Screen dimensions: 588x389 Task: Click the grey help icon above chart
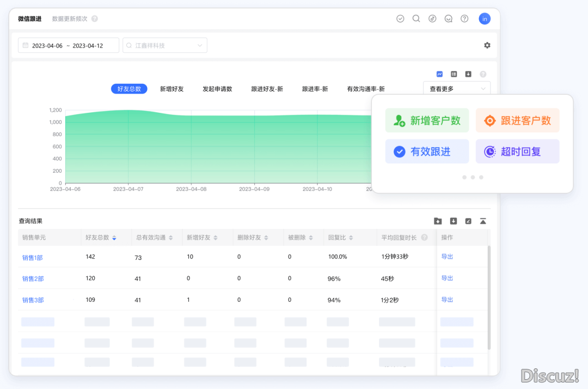(x=483, y=74)
